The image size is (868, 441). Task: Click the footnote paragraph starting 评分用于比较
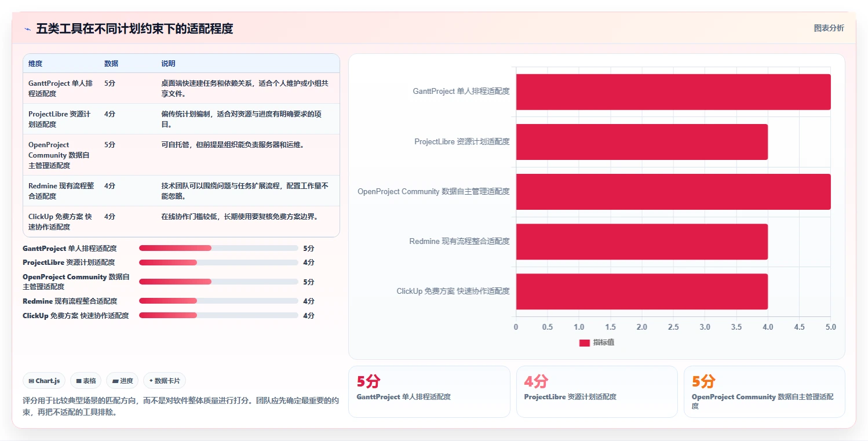[181, 406]
